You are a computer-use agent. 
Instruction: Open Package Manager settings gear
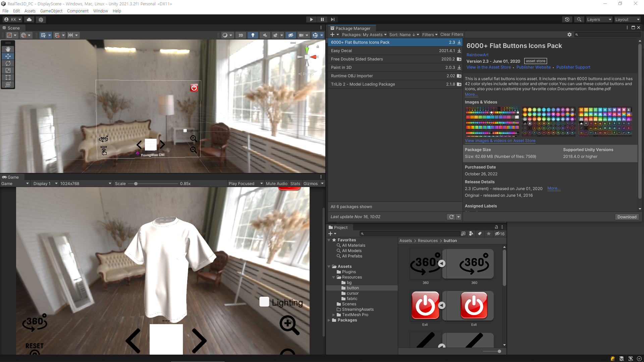click(569, 35)
